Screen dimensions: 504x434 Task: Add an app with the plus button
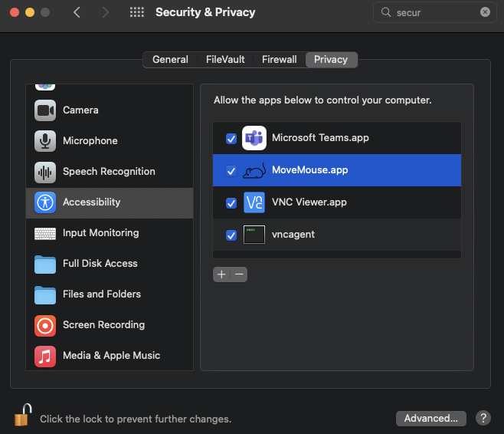click(221, 275)
